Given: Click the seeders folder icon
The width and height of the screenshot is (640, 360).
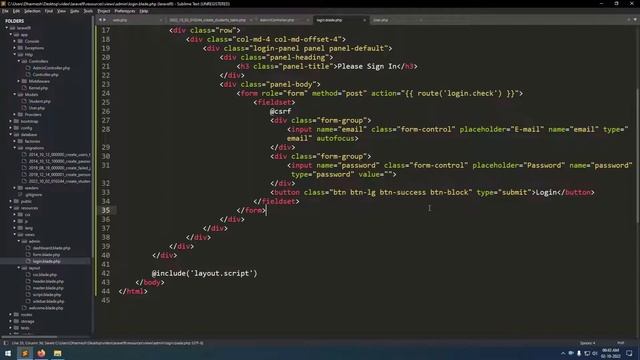Looking at the screenshot, I should [20, 188].
